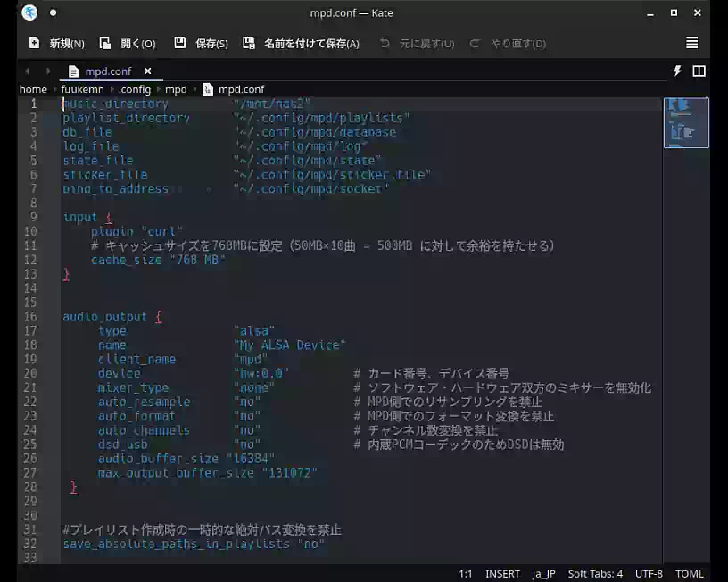Click 'mpd' folder in the breadcrumb
This screenshot has width=728, height=582.
click(x=176, y=89)
